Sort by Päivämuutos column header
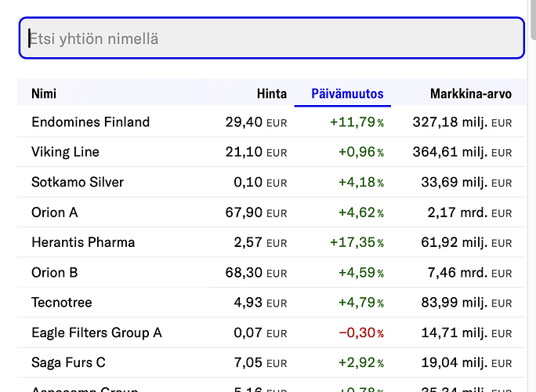This screenshot has height=392, width=536. 347,94
